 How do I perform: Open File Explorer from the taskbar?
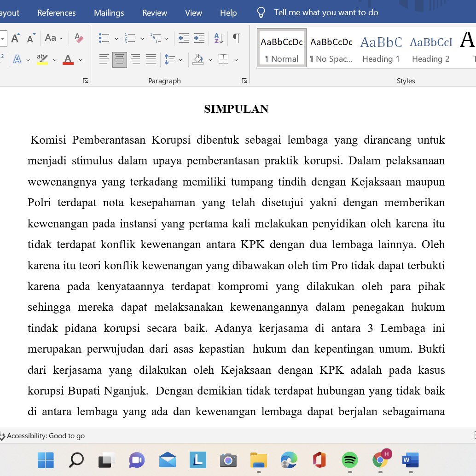(259, 460)
